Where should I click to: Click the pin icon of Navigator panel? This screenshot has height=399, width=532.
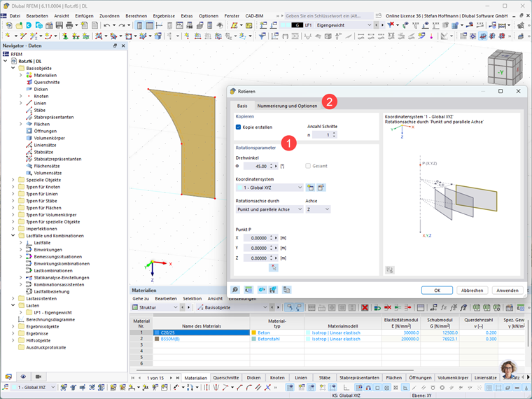(x=115, y=45)
